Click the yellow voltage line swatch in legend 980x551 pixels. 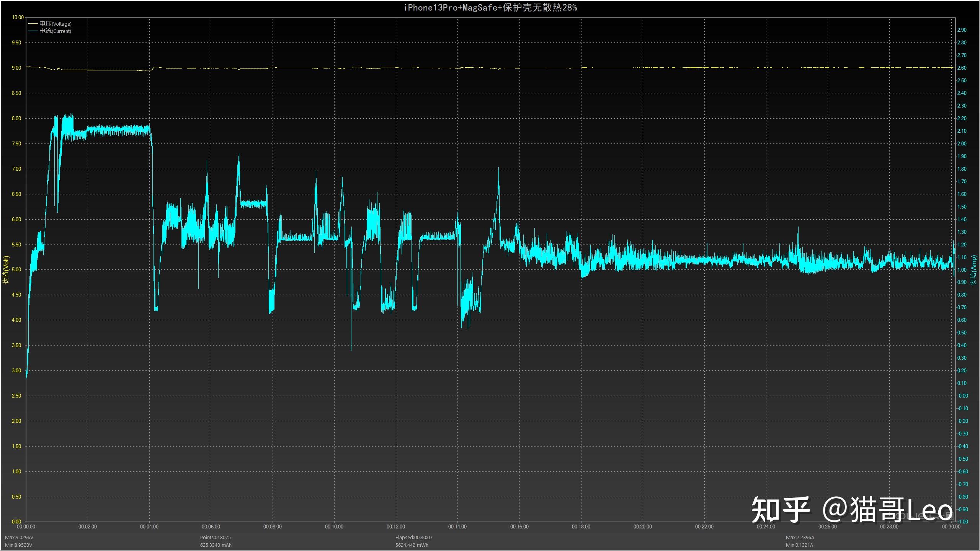tap(33, 24)
